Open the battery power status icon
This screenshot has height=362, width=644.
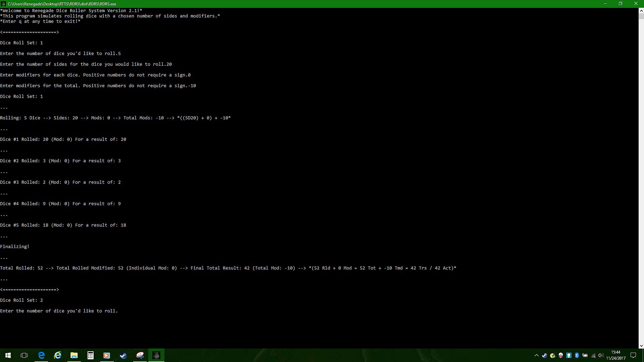coord(585,355)
